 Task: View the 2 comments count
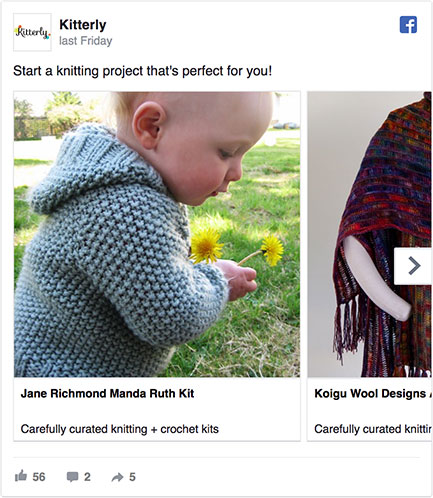click(x=87, y=477)
